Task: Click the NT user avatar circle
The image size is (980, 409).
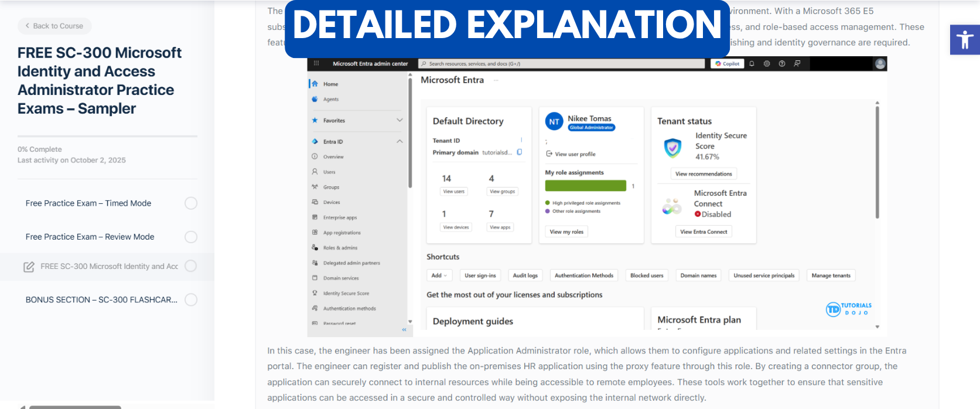Action: (x=554, y=122)
